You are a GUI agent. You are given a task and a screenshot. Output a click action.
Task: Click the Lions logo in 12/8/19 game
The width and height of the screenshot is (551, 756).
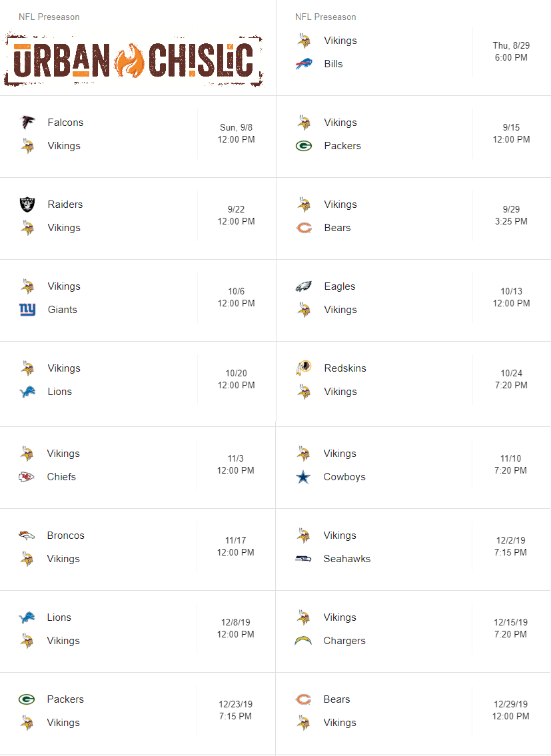pos(27,617)
